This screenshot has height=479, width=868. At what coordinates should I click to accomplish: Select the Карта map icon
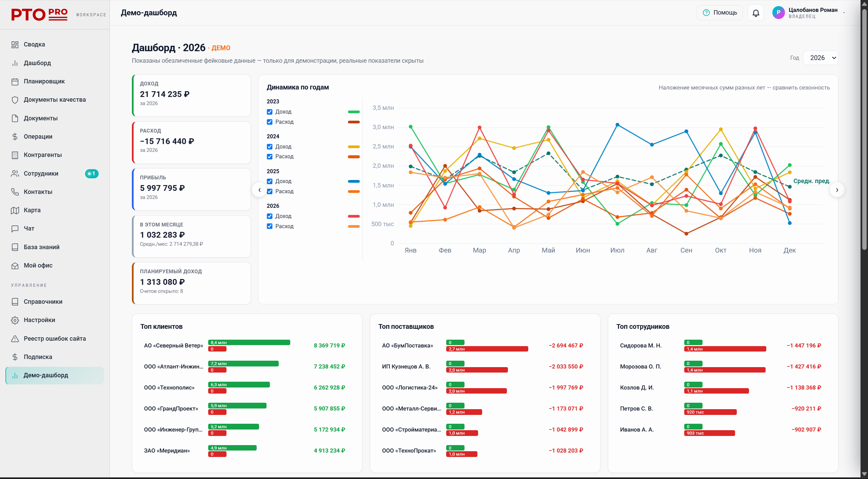coord(15,210)
